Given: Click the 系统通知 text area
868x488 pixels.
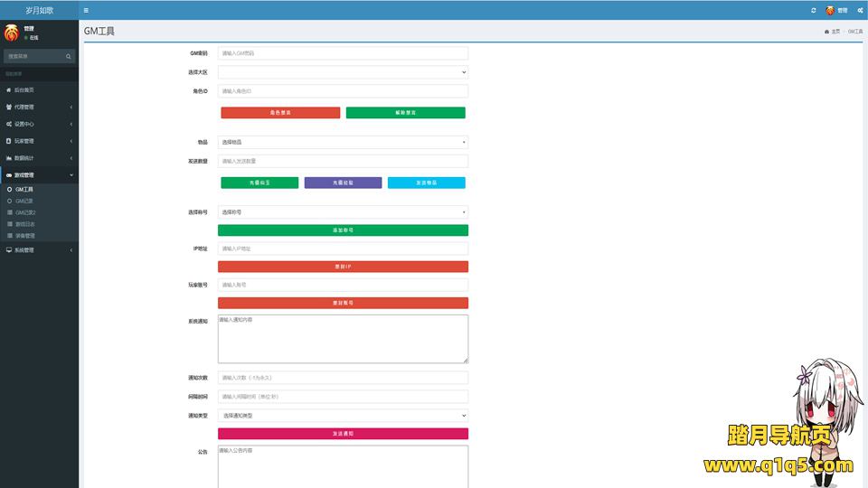Looking at the screenshot, I should coord(343,339).
